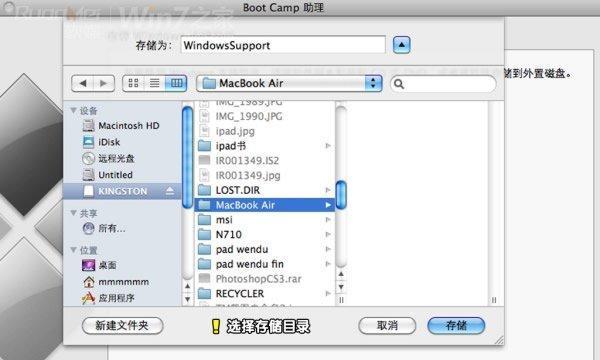Click the sidebar scroll down arrow
This screenshot has height=360, width=600.
pyautogui.click(x=188, y=299)
